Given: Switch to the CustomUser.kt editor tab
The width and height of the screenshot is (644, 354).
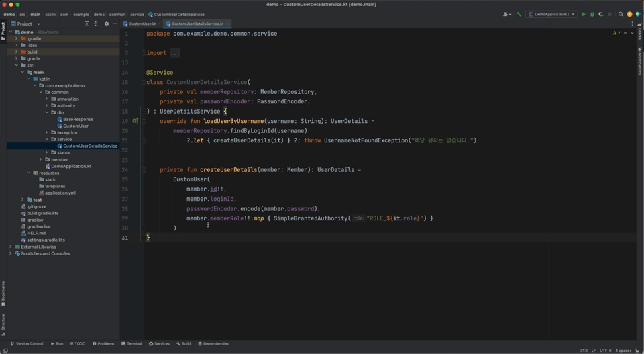Looking at the screenshot, I should (x=142, y=24).
